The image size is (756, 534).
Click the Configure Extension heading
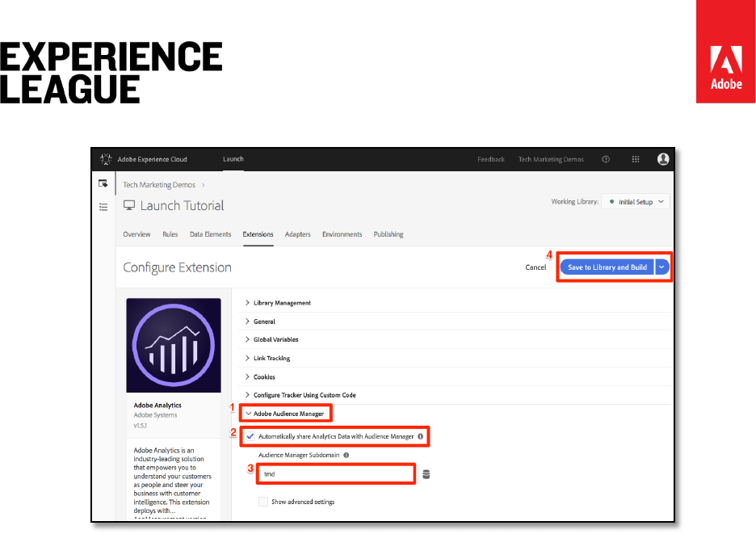tap(177, 267)
